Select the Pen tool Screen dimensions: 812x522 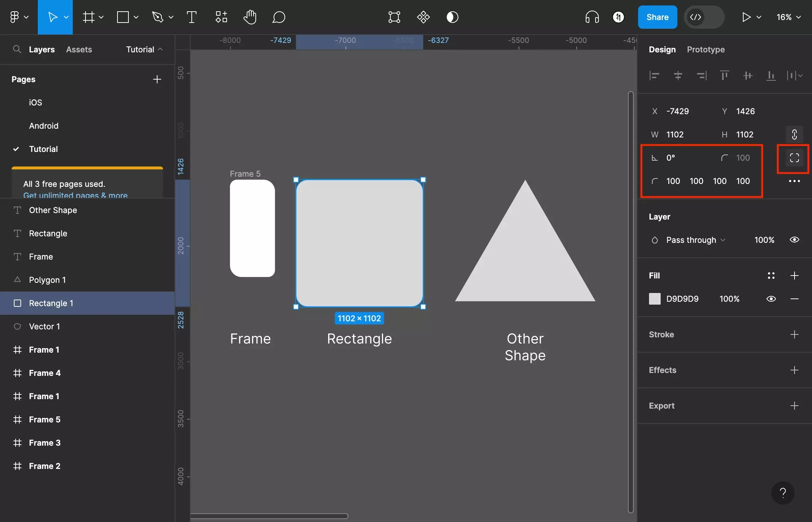[158, 17]
